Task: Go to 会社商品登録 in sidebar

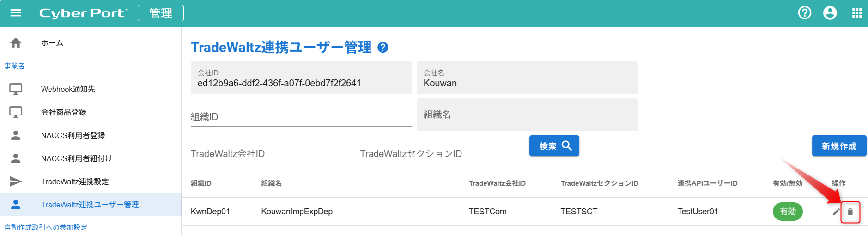Action: (x=64, y=112)
